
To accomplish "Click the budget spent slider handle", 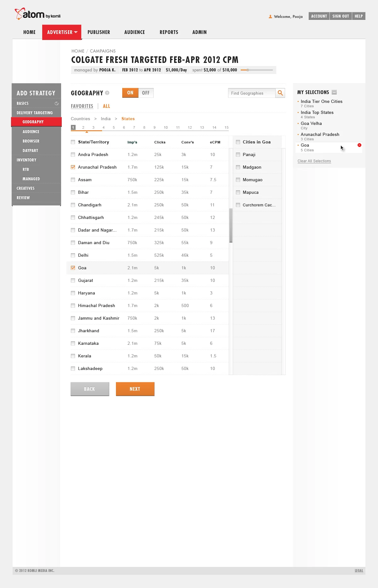I will tap(248, 70).
